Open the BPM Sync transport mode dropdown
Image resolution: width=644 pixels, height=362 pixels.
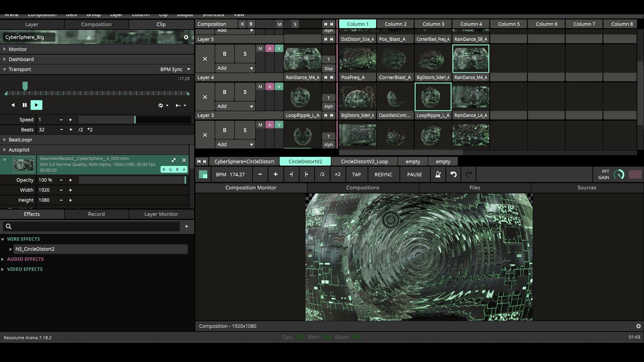tap(175, 69)
